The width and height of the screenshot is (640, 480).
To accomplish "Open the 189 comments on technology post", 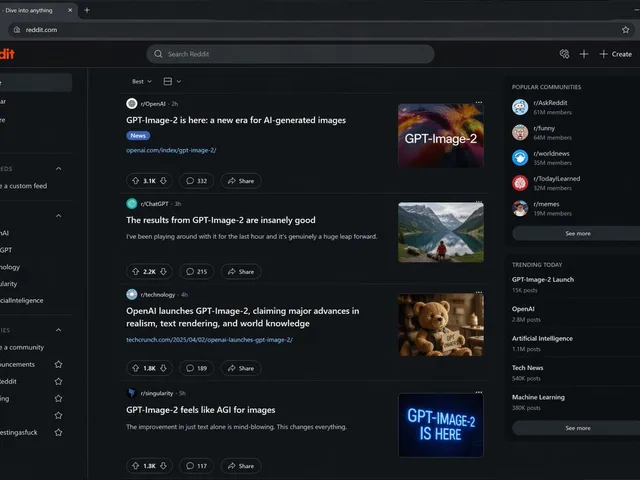I will click(196, 368).
